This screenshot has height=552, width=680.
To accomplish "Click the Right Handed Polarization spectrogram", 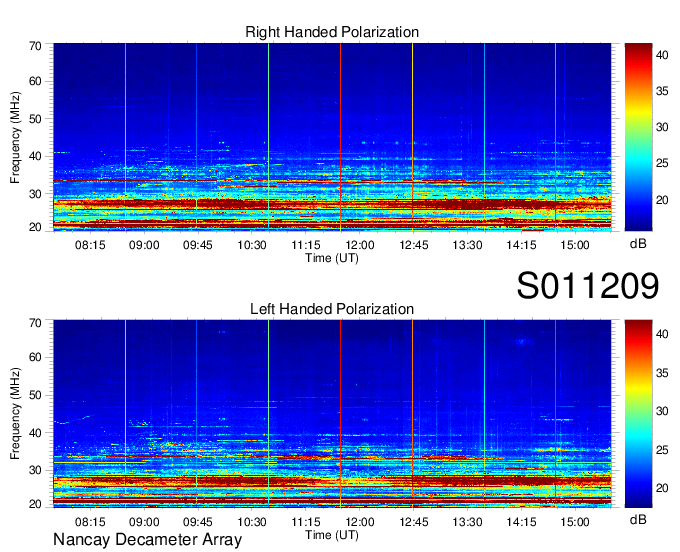I will (332, 137).
